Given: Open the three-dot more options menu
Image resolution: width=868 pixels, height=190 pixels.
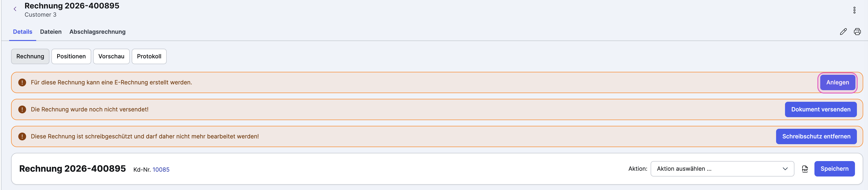Looking at the screenshot, I should point(854,10).
